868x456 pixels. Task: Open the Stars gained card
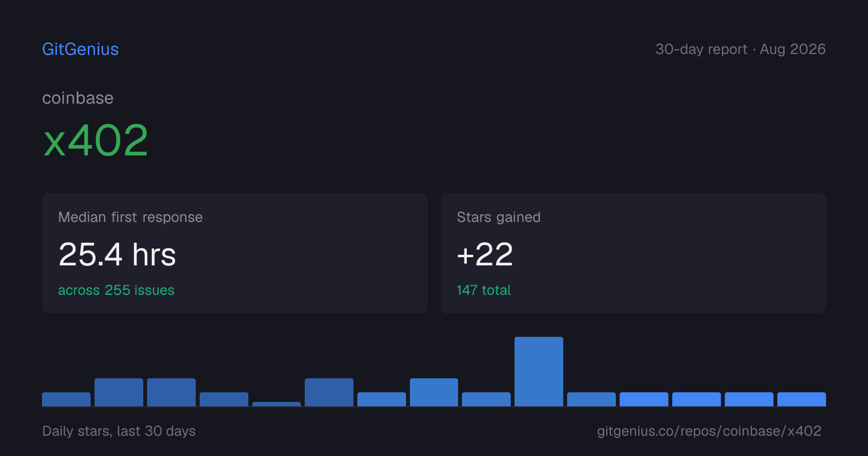pos(633,253)
